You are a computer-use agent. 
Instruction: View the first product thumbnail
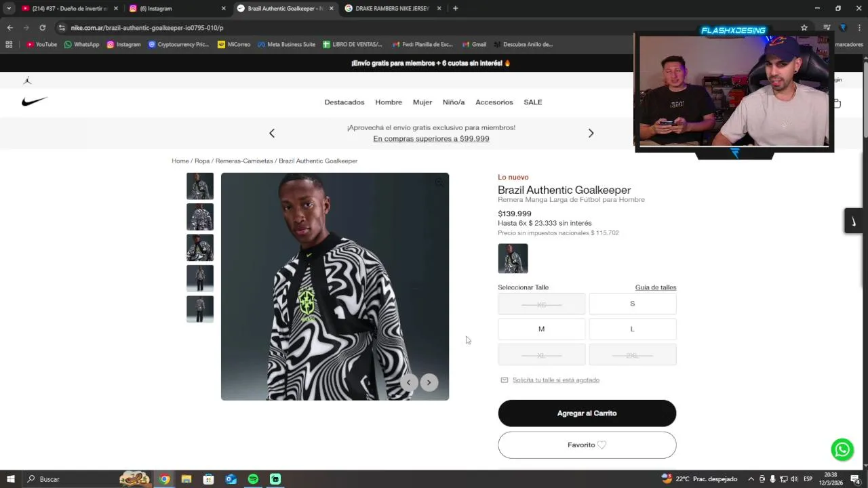tap(200, 186)
